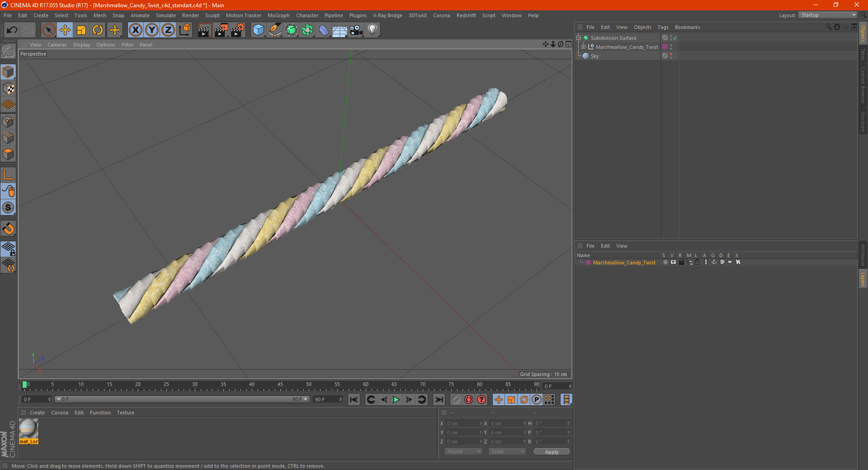Open the Objects side tab
Image resolution: width=868 pixels, height=470 pixels.
tap(863, 34)
